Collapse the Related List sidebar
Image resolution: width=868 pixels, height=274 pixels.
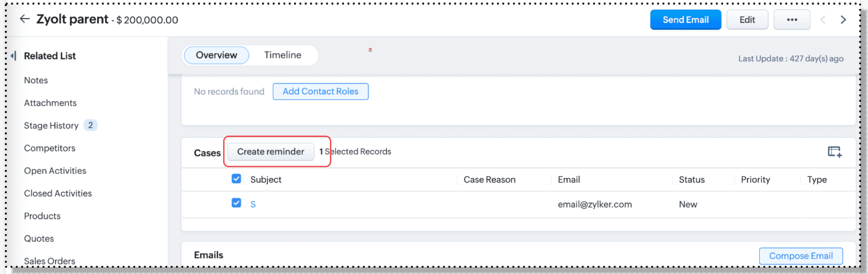click(x=14, y=55)
